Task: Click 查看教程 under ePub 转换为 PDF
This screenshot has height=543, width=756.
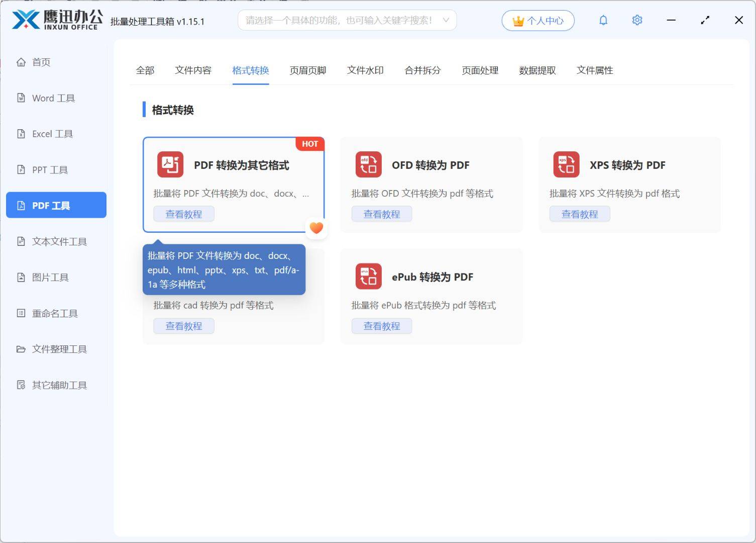Action: point(382,326)
